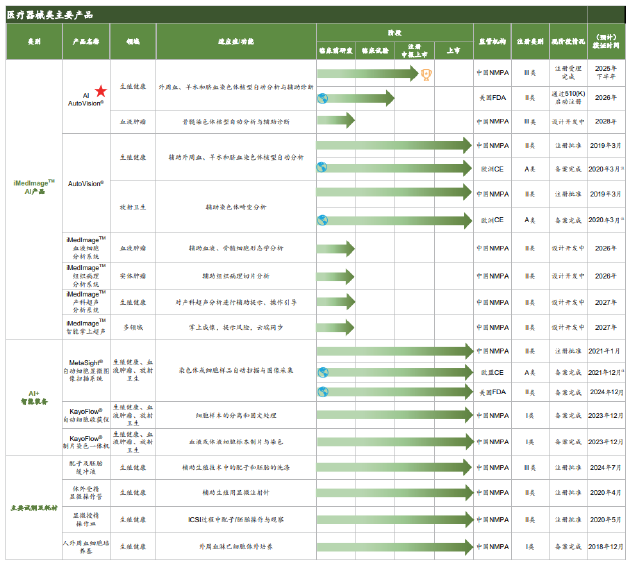The image size is (630, 563).
Task: Click the 2020年5月 date cell
Action: (606, 520)
